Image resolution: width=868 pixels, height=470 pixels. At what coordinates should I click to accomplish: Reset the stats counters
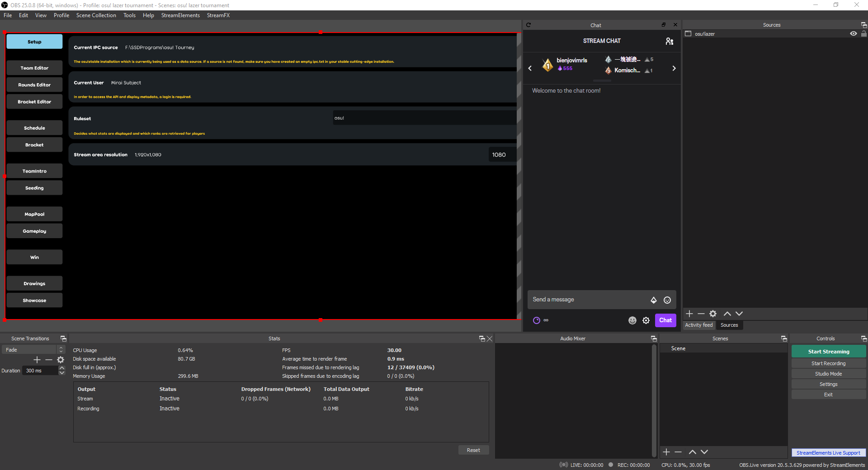point(473,450)
